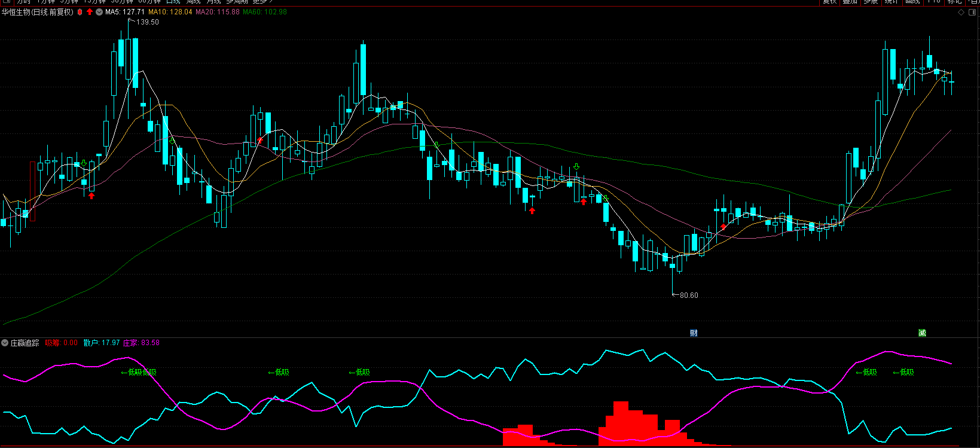This screenshot has height=448, width=980.
Task: Click the 139.50 high price label
Action: [x=148, y=22]
